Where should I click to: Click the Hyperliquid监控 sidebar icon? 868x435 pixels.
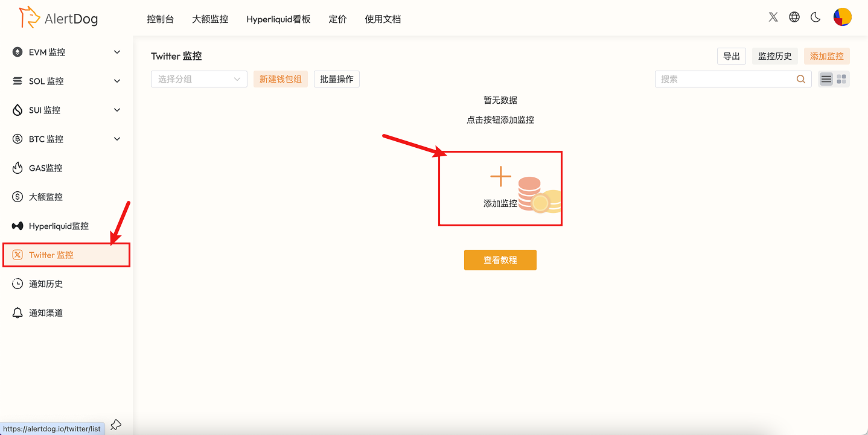coord(18,226)
